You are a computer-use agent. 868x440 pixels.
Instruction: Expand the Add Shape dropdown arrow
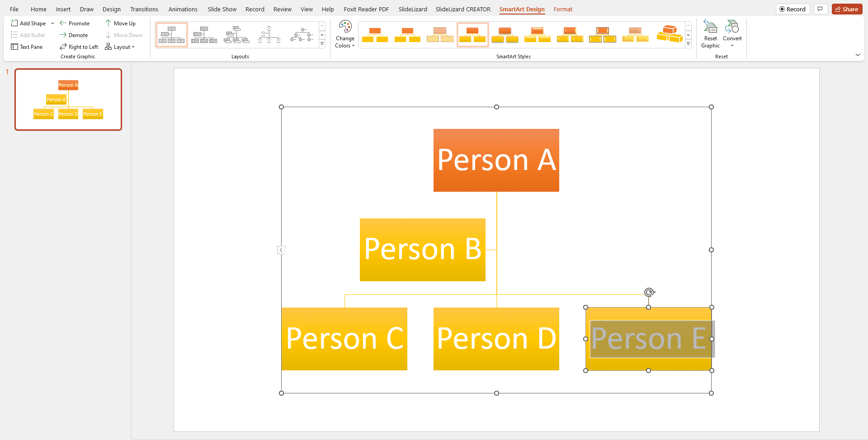(x=52, y=23)
